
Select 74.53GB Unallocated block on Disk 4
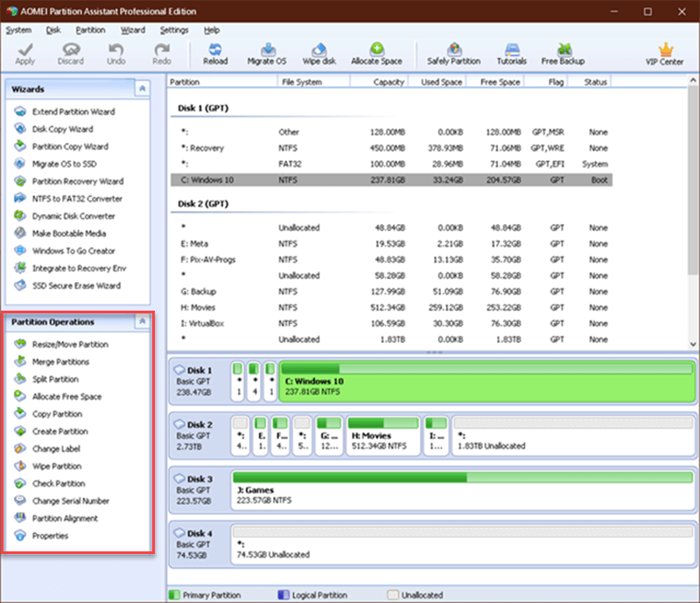click(463, 544)
